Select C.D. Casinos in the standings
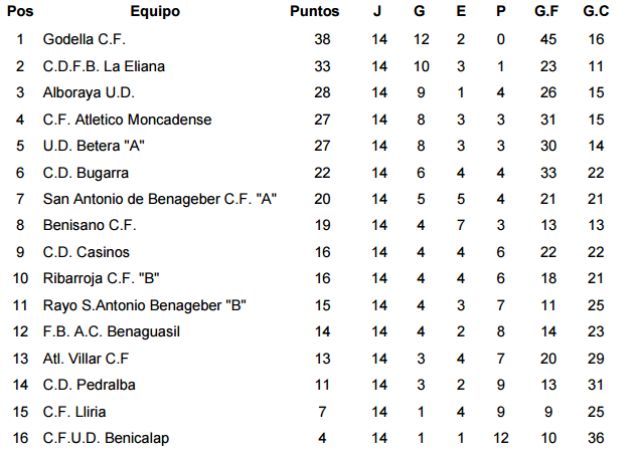Viewport: 640px width, 460px height. [86, 252]
